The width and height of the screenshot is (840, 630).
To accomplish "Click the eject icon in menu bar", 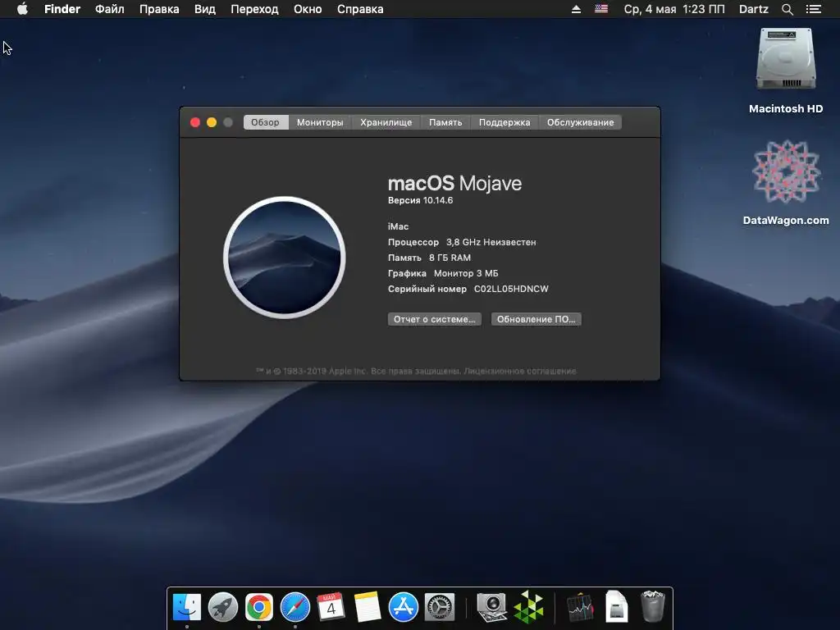I will 576,9.
